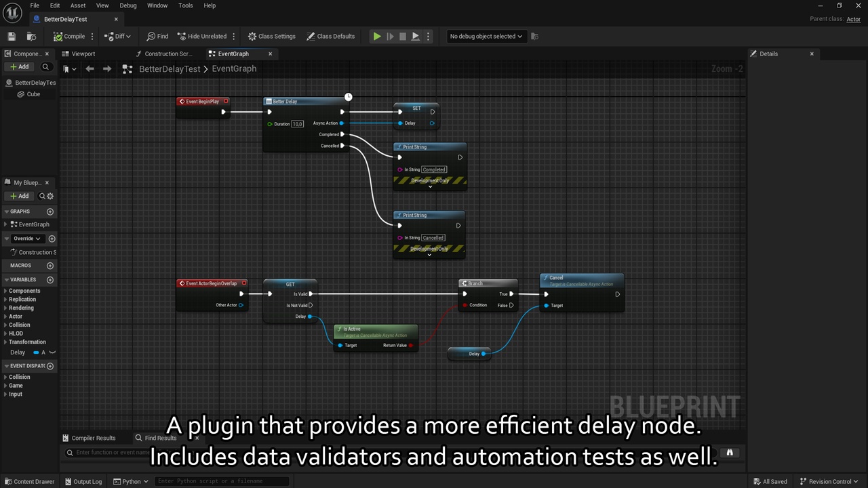Click the Stop simulation button
The image size is (868, 488).
tap(403, 37)
